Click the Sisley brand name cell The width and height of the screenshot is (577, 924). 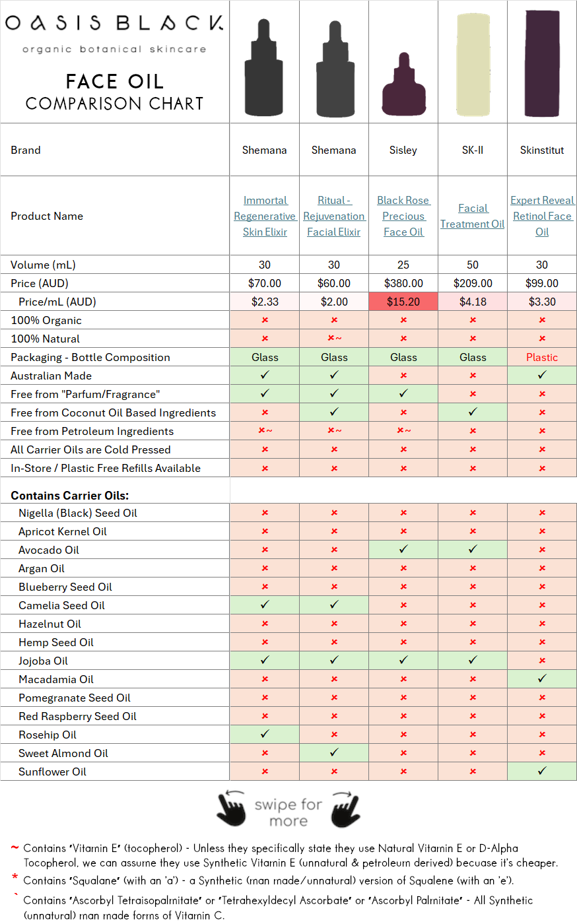403,150
